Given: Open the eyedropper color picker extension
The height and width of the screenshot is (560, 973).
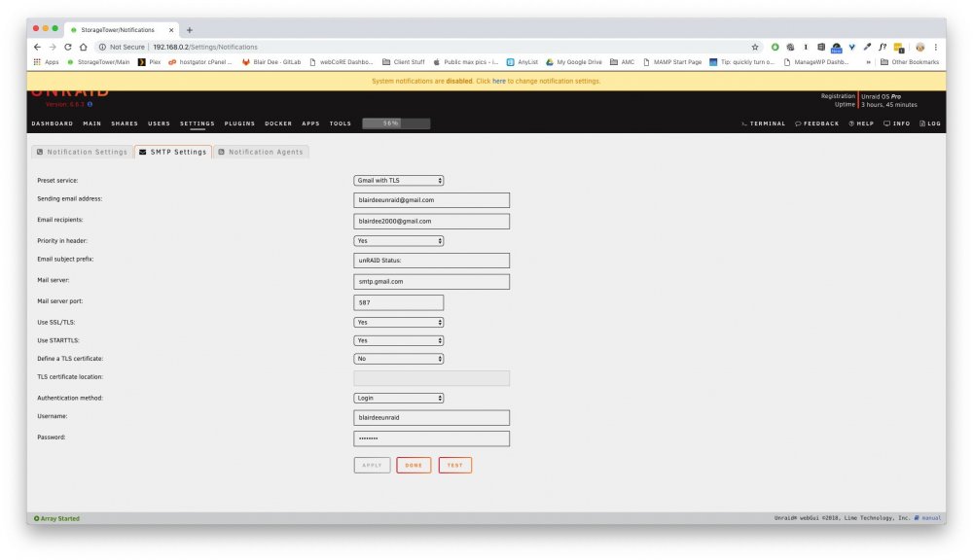Looking at the screenshot, I should pos(867,47).
